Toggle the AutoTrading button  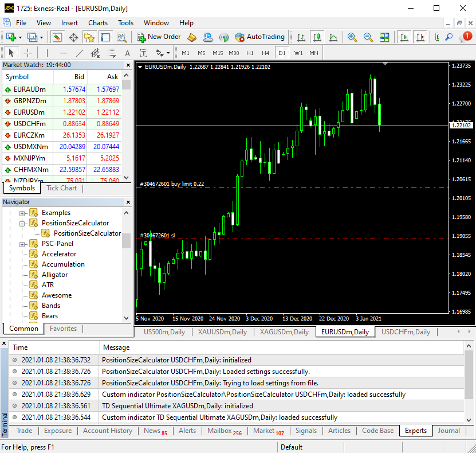(x=259, y=37)
